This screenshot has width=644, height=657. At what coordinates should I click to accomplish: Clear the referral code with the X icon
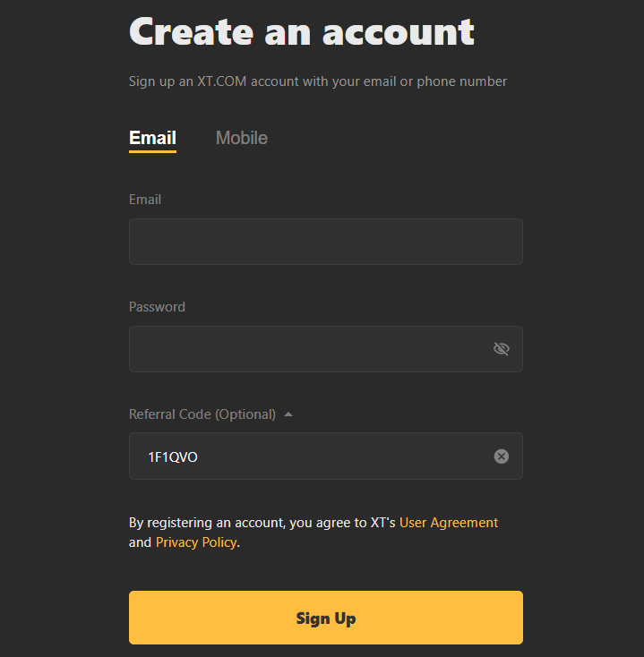[501, 456]
